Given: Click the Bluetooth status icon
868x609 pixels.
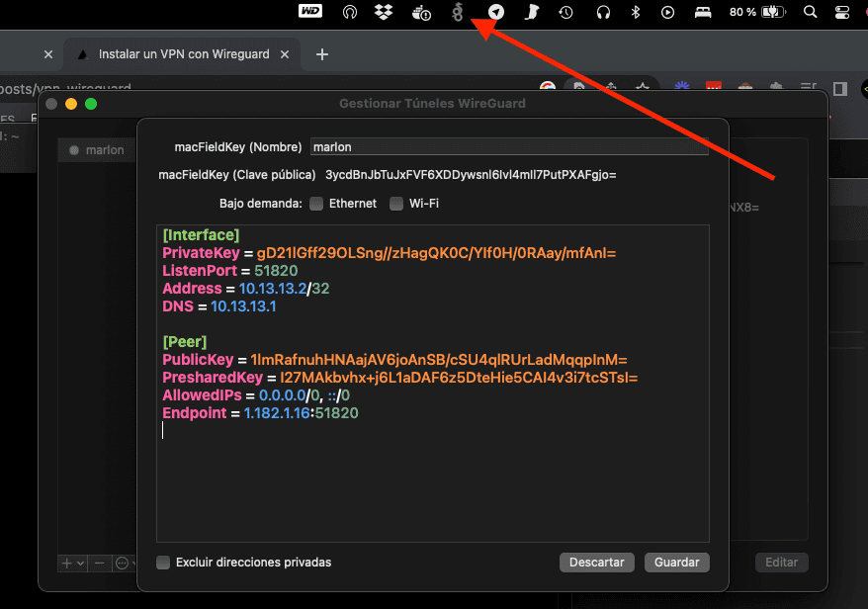Looking at the screenshot, I should pos(637,13).
